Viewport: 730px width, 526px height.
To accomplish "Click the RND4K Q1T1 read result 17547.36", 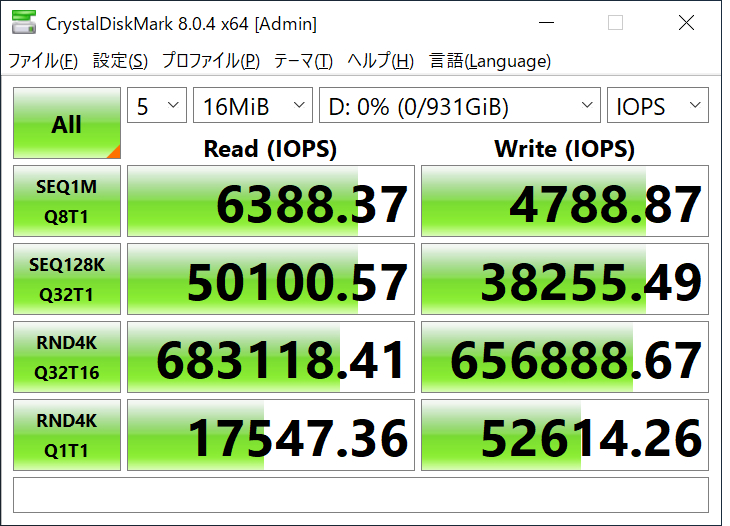I will (x=270, y=435).
